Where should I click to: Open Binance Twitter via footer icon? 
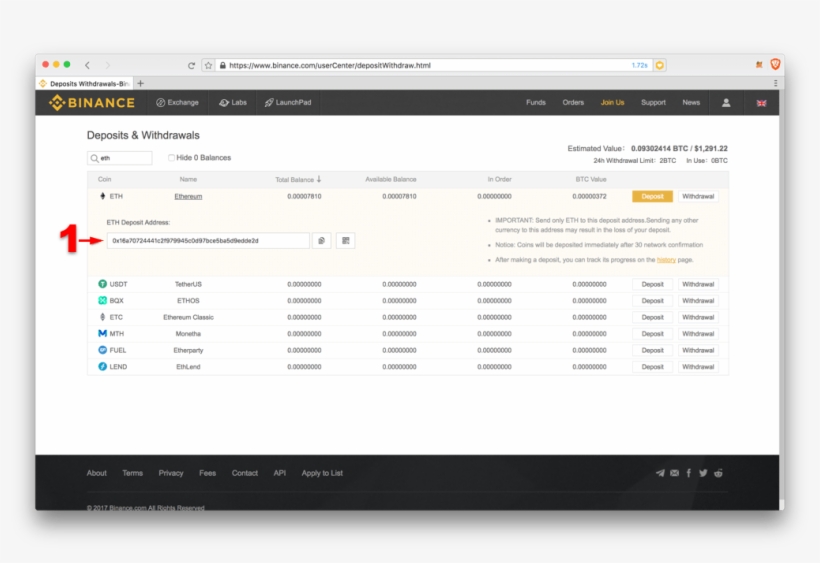click(x=703, y=473)
